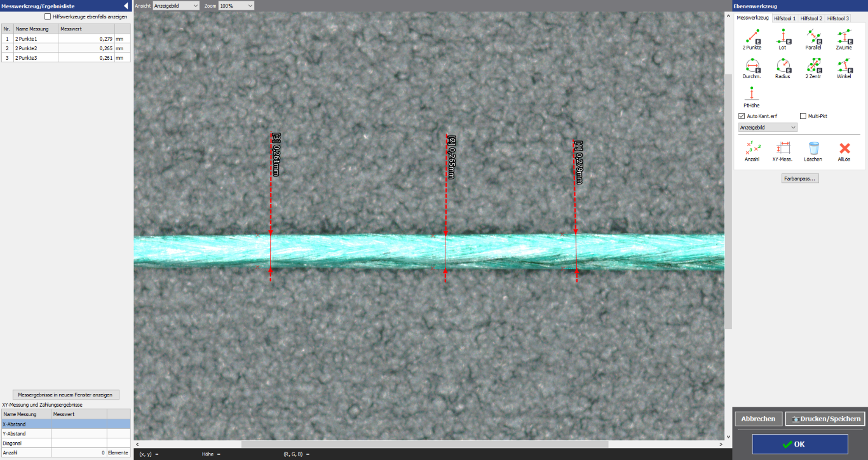Select the 2 Punkte measurement tool
Viewport: 868px width, 460px height.
pyautogui.click(x=752, y=37)
